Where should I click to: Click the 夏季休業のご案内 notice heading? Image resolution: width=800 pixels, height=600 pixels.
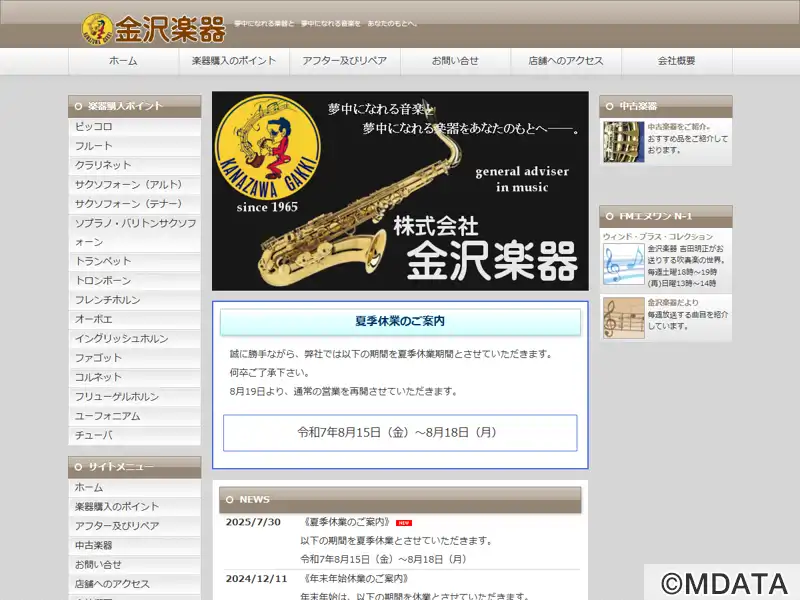(400, 322)
